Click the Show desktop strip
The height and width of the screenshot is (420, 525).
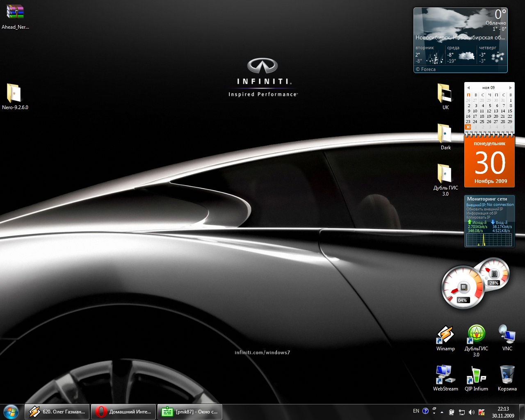(x=522, y=412)
